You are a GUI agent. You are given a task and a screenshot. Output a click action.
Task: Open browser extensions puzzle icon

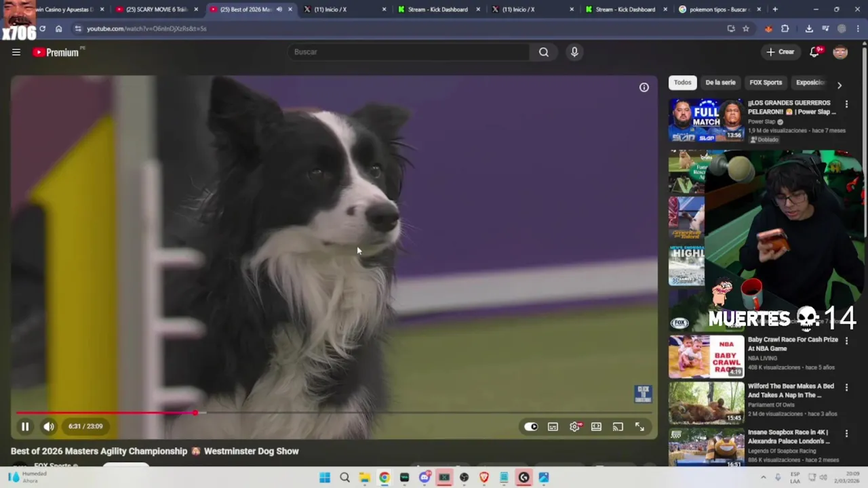(x=785, y=28)
